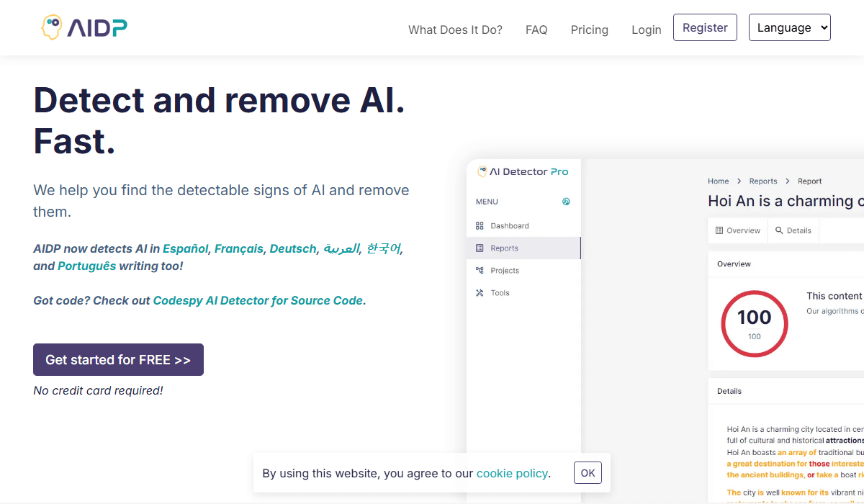Screen dimensions: 864x504
Task: Open the Language dropdown
Action: (x=789, y=27)
